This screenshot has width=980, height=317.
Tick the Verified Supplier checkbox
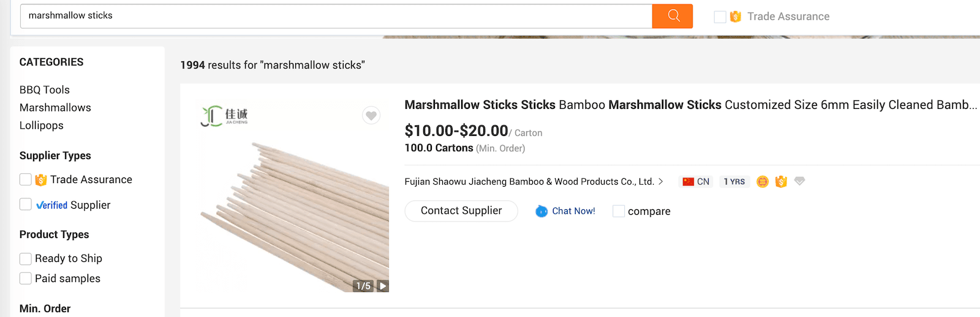(x=26, y=204)
